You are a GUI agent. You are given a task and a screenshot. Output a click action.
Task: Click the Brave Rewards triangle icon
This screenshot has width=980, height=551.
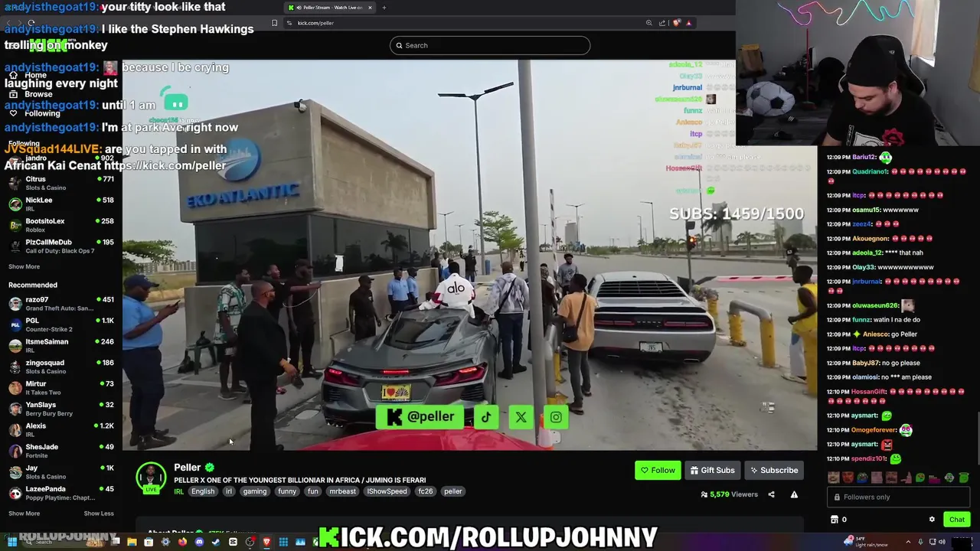pyautogui.click(x=688, y=23)
